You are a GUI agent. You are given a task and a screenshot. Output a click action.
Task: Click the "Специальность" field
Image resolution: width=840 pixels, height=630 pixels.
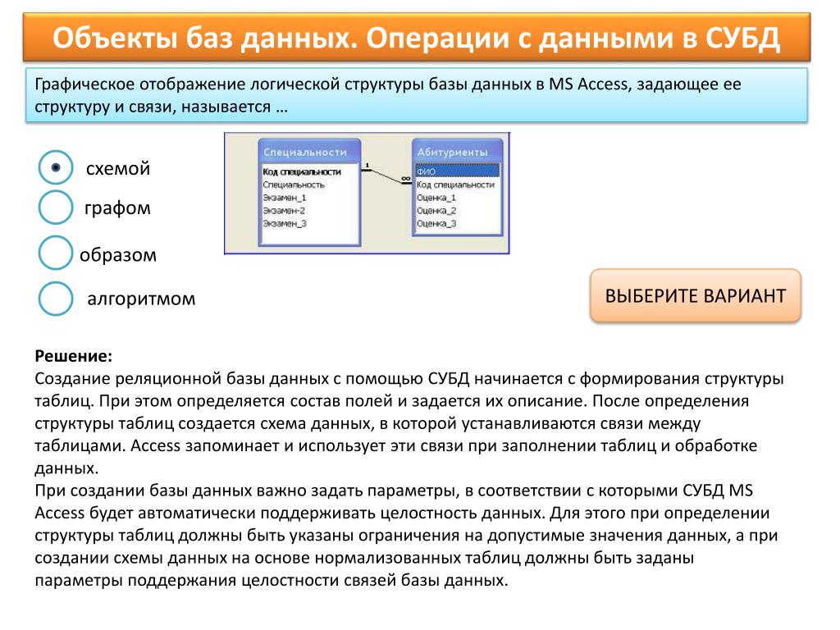point(294,185)
